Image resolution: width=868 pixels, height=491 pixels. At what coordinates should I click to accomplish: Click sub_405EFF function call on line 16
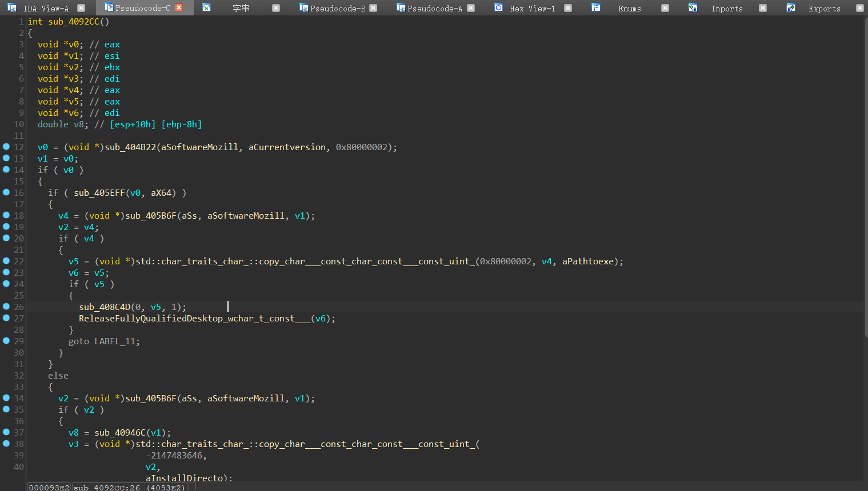(x=99, y=193)
